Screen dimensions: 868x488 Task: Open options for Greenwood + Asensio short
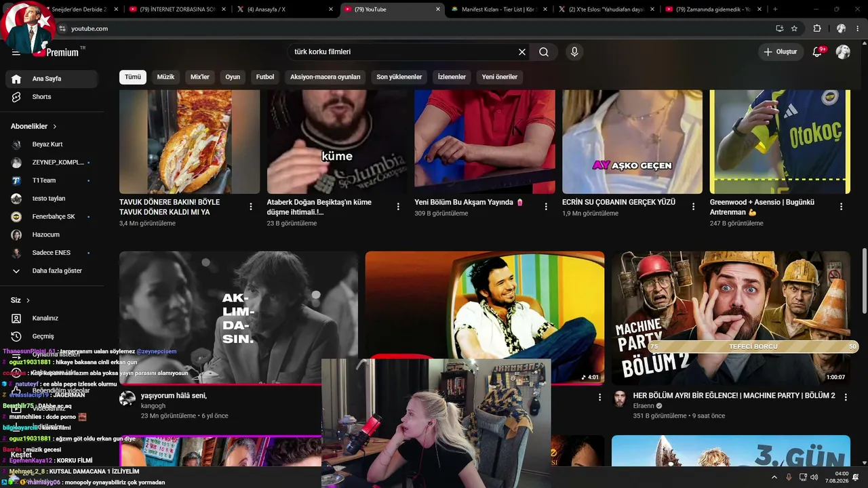842,207
